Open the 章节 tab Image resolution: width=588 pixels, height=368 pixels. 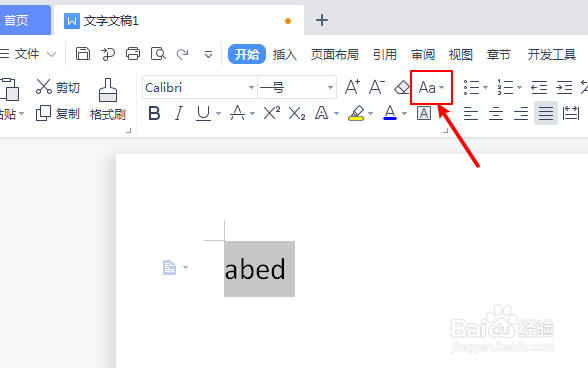[x=499, y=55]
